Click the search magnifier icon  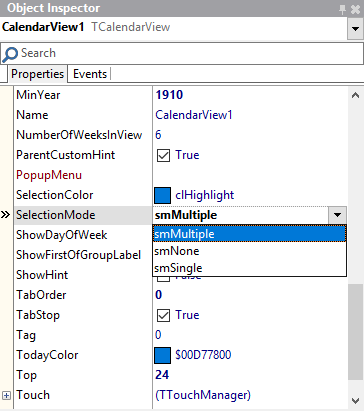coord(10,54)
